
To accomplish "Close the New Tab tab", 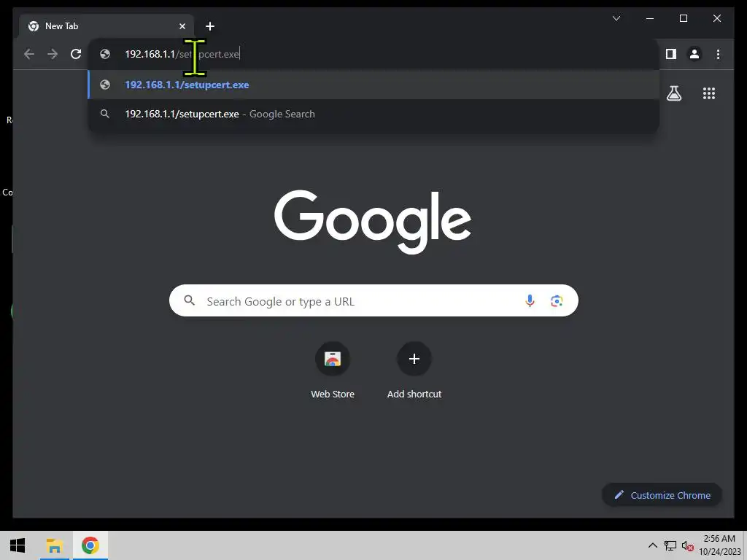I will (182, 26).
